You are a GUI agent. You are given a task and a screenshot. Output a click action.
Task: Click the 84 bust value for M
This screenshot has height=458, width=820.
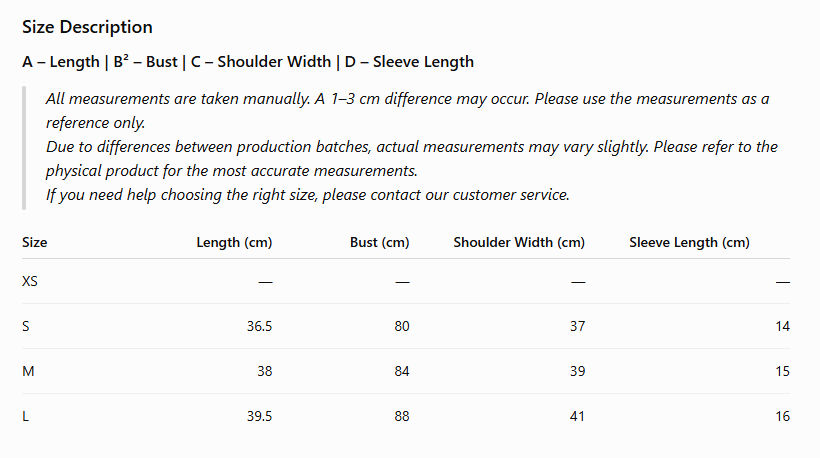click(402, 371)
